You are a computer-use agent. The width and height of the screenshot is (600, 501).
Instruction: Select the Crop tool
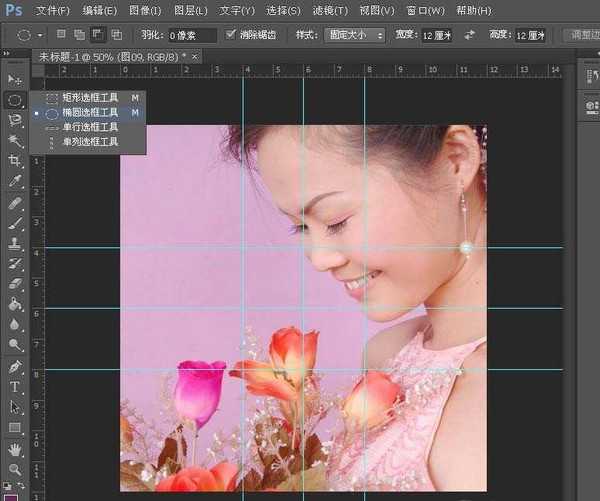click(x=14, y=161)
